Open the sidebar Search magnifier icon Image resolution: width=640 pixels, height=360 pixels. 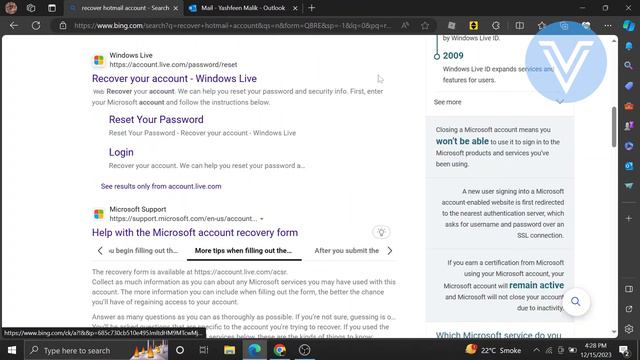pyautogui.click(x=629, y=65)
